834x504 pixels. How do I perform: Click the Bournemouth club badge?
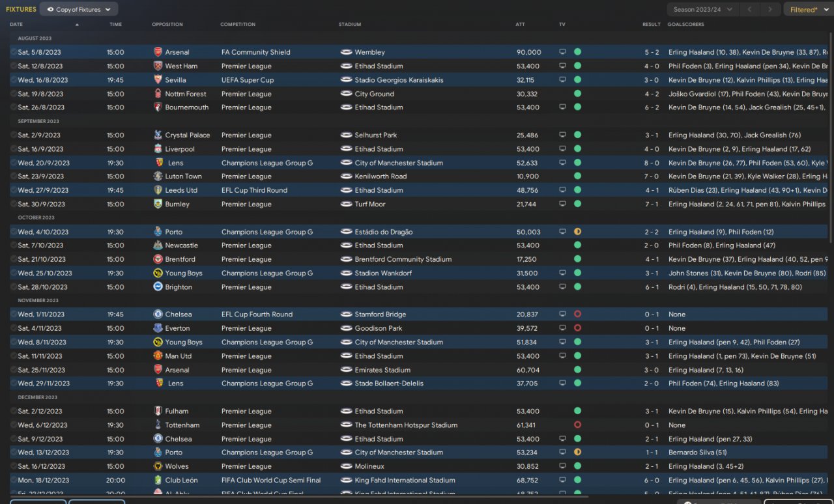[x=158, y=107]
